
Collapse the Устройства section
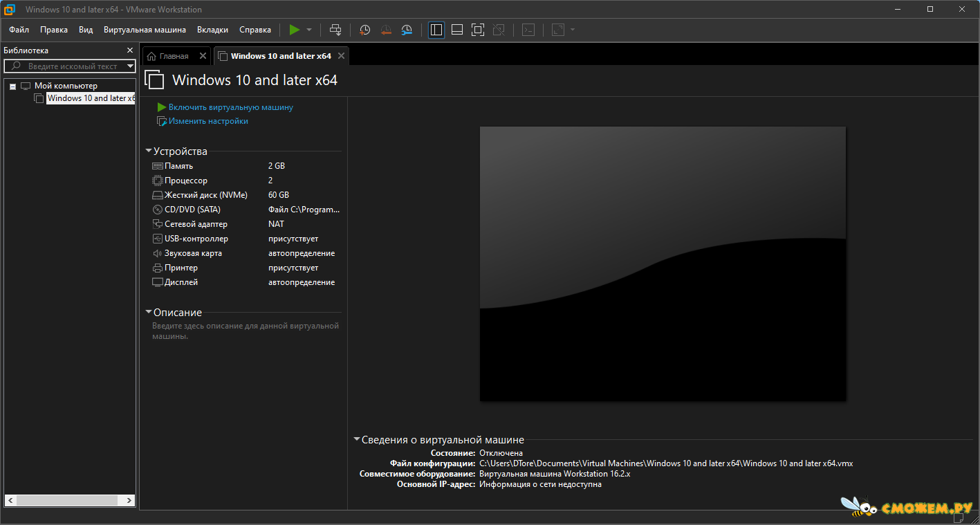pyautogui.click(x=149, y=151)
